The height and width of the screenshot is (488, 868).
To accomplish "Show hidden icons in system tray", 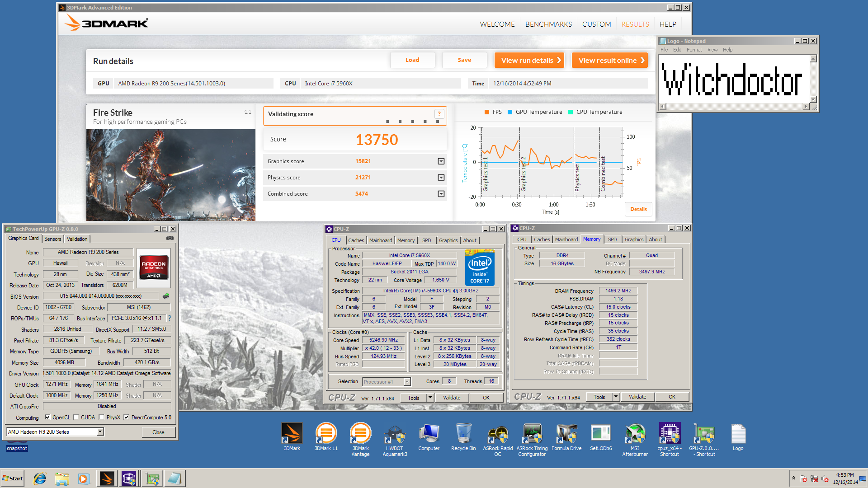I will (793, 478).
